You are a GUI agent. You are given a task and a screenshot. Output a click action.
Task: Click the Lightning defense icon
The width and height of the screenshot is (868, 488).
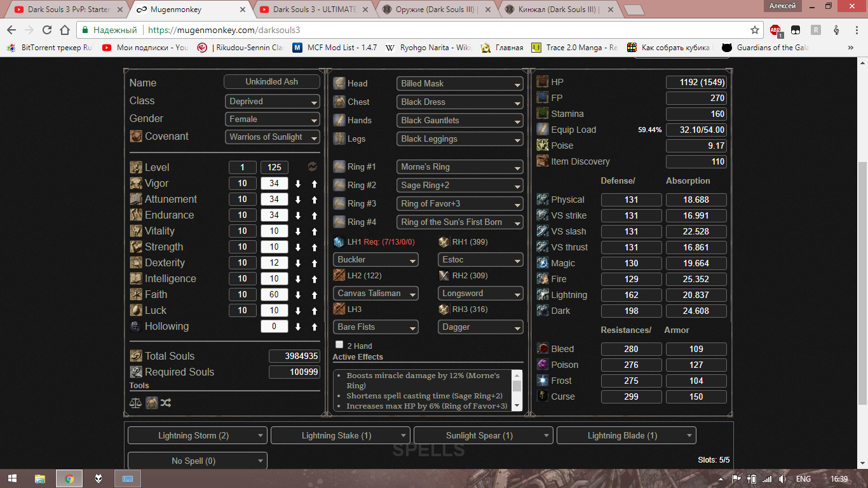click(x=543, y=295)
